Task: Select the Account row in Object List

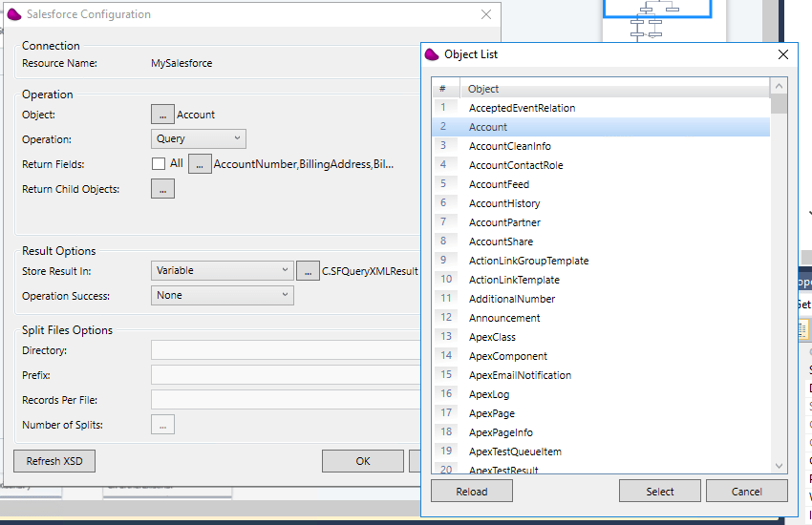Action: pos(601,127)
